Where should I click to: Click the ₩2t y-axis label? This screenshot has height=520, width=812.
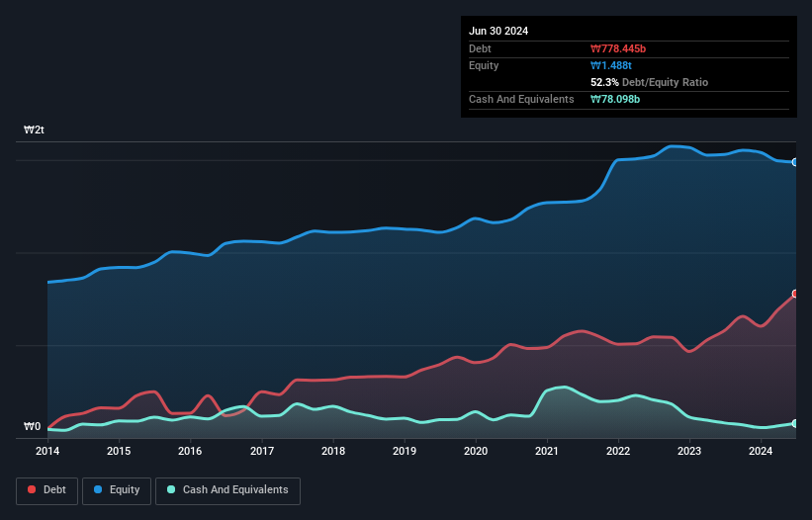point(34,130)
